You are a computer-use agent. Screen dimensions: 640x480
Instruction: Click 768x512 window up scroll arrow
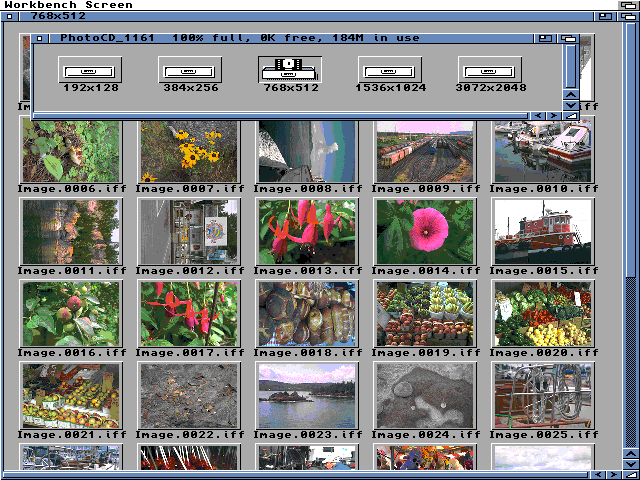(631, 453)
